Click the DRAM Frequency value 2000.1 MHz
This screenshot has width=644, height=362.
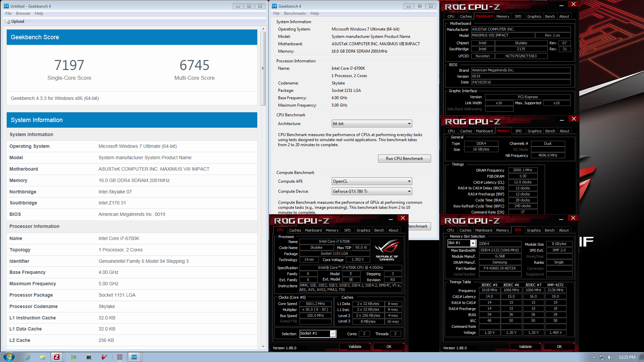[x=523, y=170]
